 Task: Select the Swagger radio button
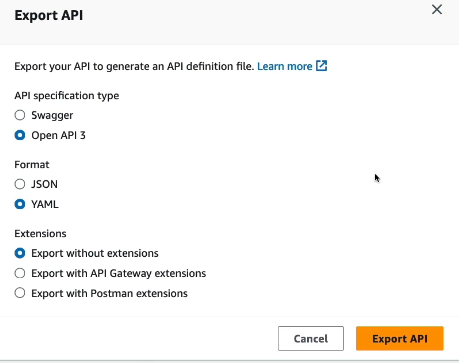point(20,115)
